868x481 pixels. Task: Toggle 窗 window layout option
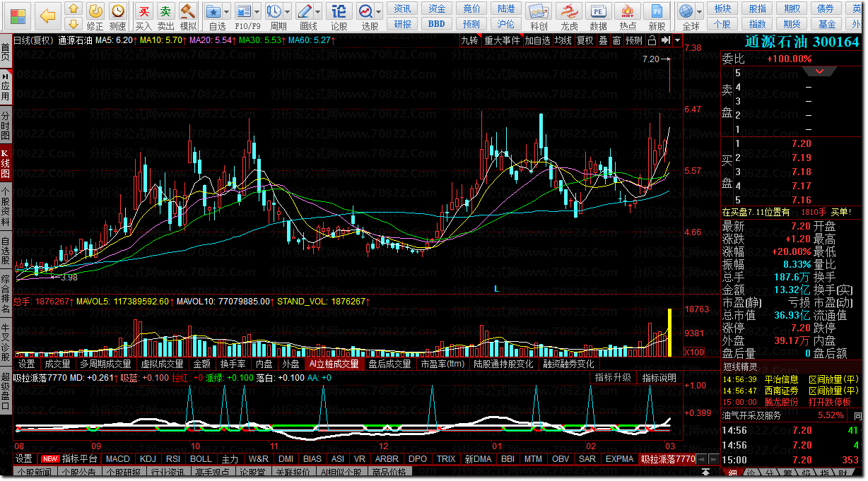pos(617,40)
